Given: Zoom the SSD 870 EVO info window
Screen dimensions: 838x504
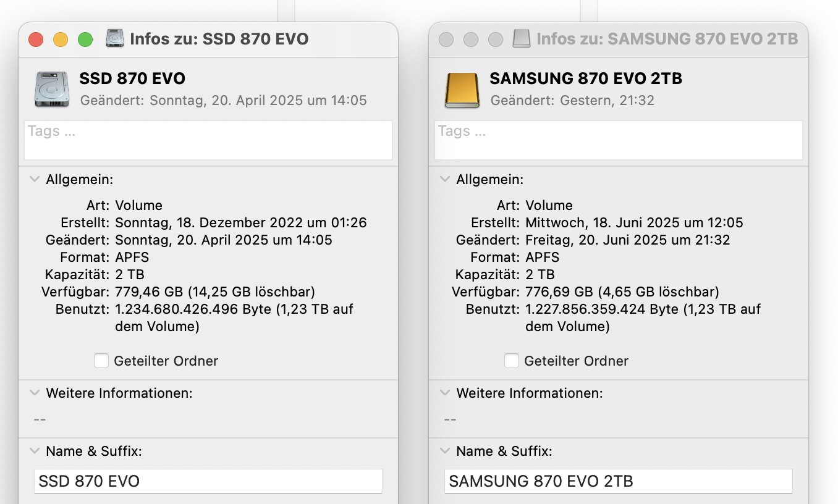Looking at the screenshot, I should tap(85, 40).
